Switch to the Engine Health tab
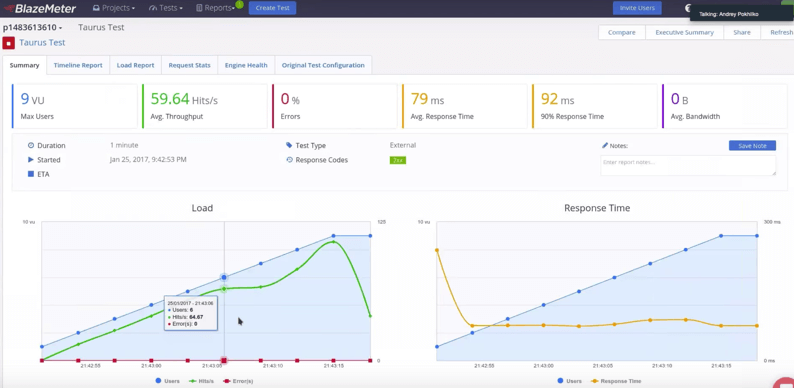794x388 pixels. [x=246, y=65]
